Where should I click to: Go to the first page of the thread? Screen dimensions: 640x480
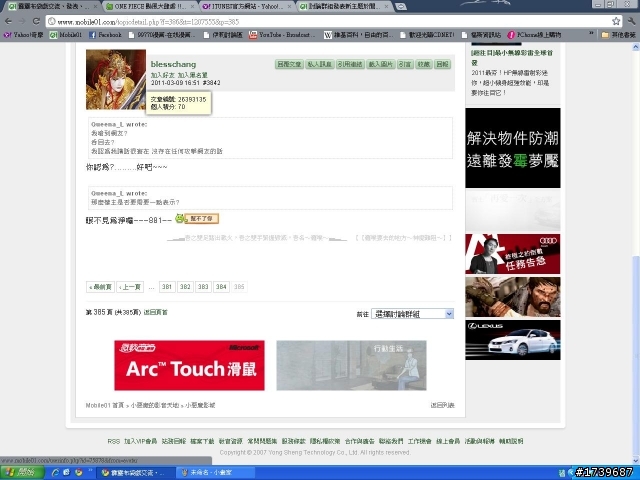[x=100, y=287]
